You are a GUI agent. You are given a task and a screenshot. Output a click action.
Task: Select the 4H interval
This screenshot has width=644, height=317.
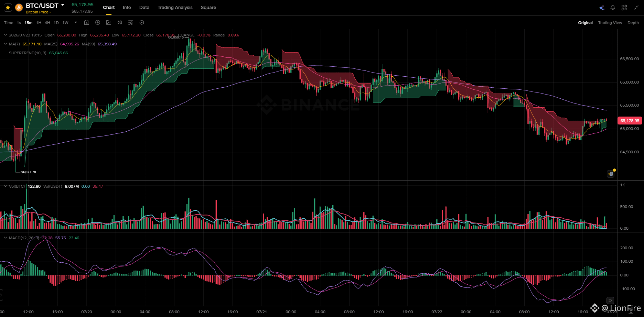pyautogui.click(x=47, y=23)
